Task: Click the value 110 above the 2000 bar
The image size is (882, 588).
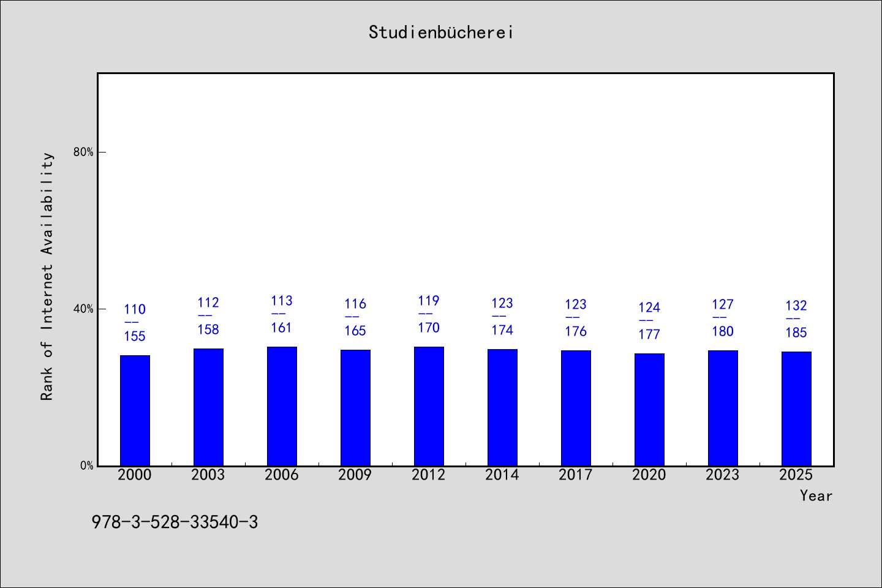Action: click(135, 309)
